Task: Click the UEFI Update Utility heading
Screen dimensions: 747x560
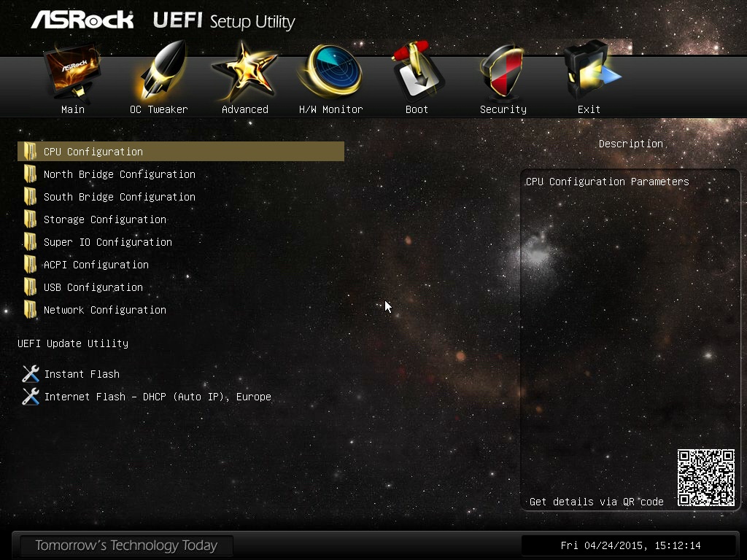Action: (73, 343)
